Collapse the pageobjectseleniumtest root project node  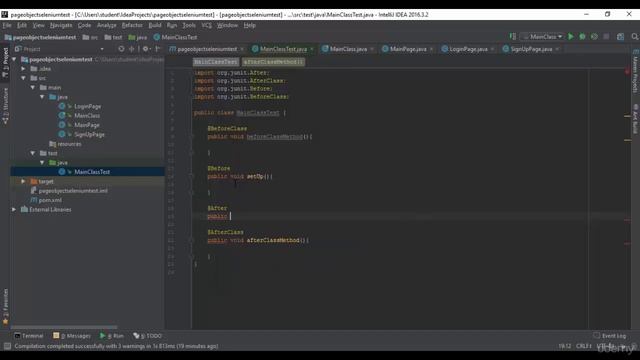coord(14,59)
